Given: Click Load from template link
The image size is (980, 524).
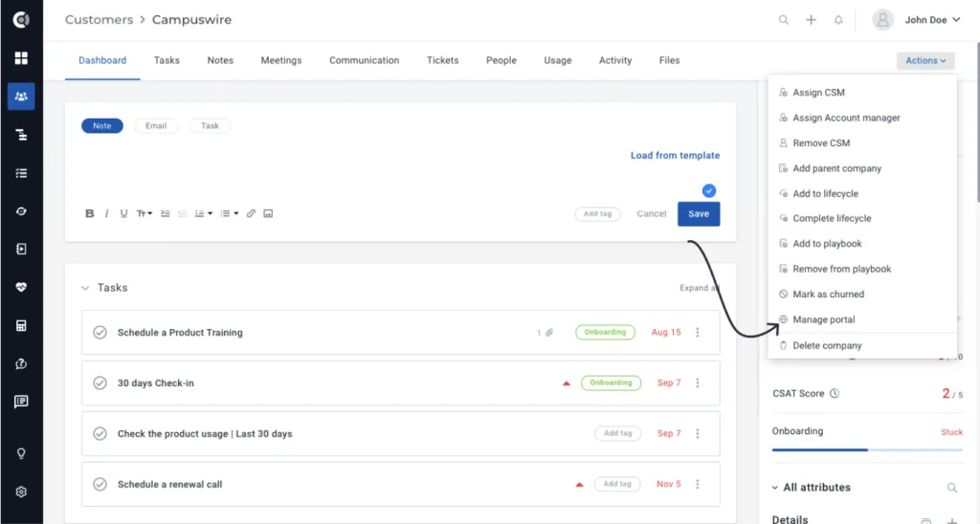Looking at the screenshot, I should (x=675, y=156).
